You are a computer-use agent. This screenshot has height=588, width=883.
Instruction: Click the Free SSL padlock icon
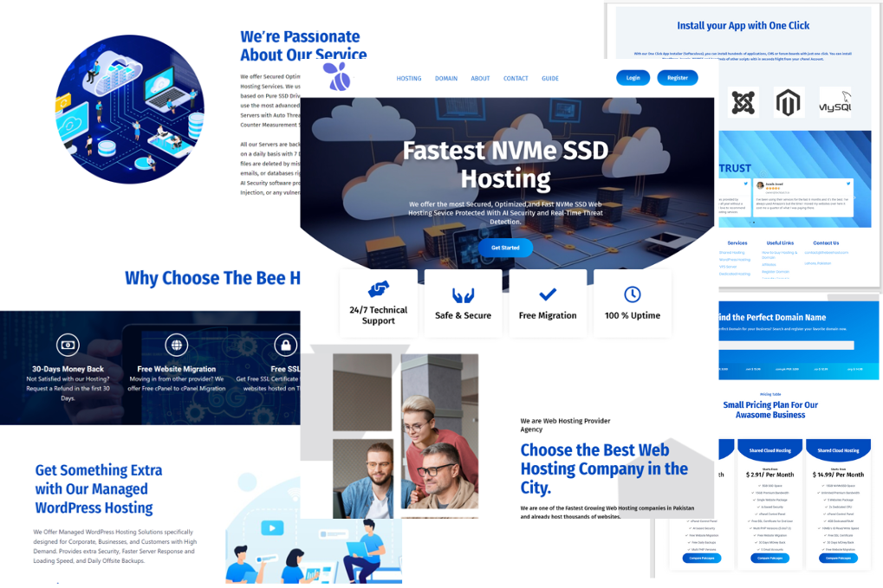coord(284,346)
